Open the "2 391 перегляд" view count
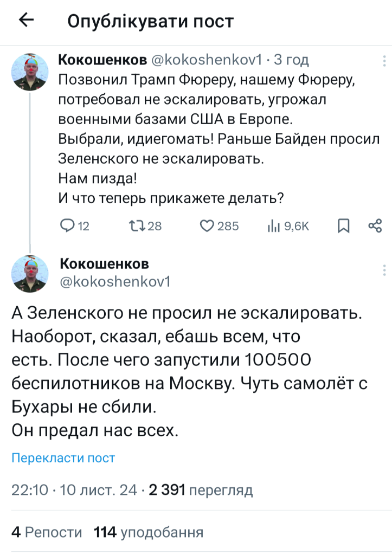The width and height of the screenshot is (392, 555). tap(201, 491)
